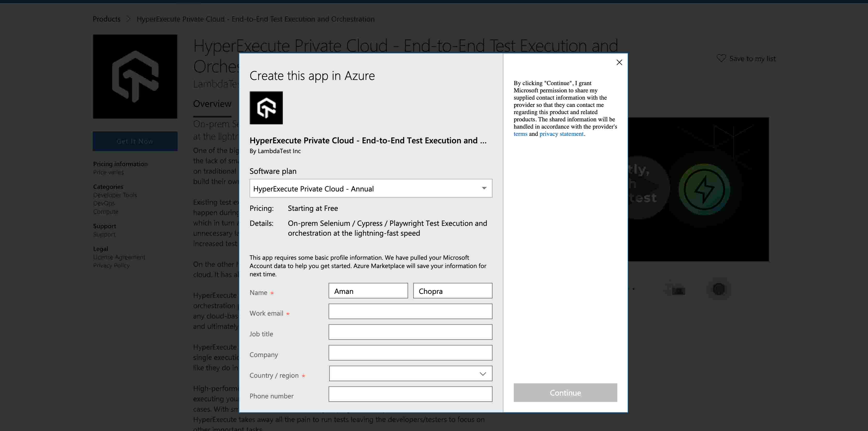
Task: Click the Phone number field
Action: pyautogui.click(x=410, y=394)
